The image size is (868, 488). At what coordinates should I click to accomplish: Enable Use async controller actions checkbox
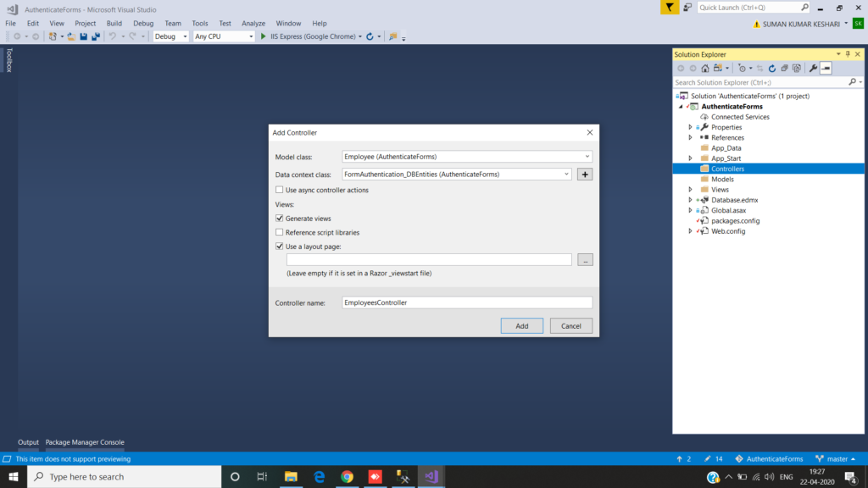pyautogui.click(x=280, y=190)
